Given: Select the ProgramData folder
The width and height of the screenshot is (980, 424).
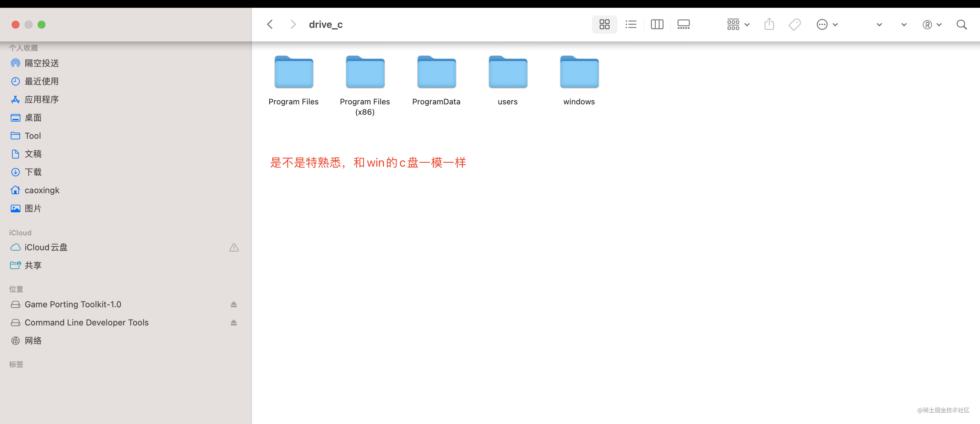Looking at the screenshot, I should [x=436, y=72].
